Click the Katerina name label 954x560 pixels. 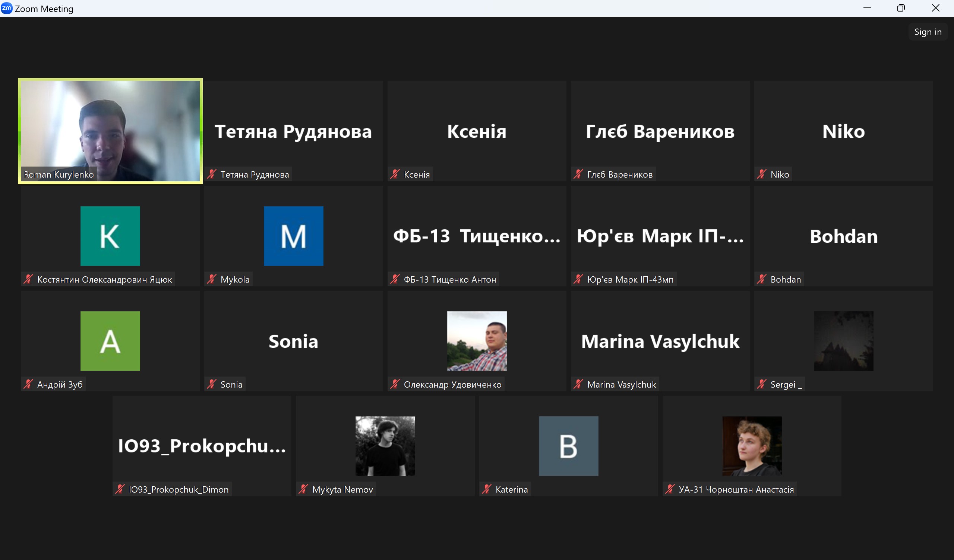[x=511, y=489]
